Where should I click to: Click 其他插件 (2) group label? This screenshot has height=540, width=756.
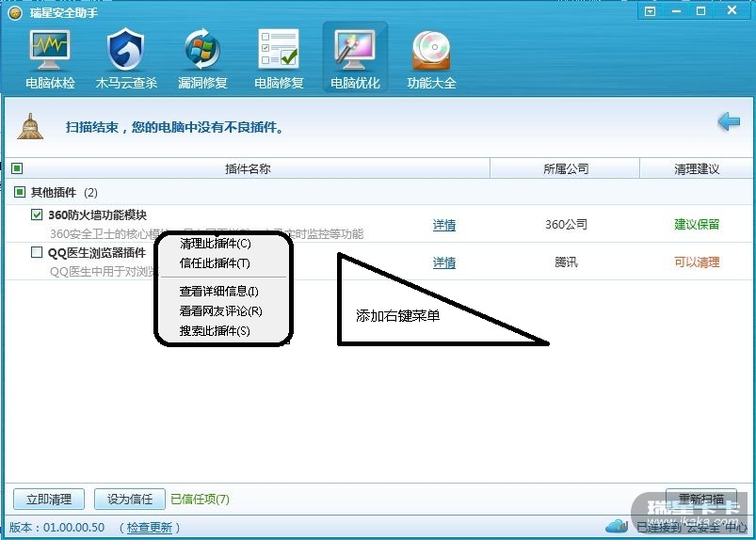[x=64, y=193]
